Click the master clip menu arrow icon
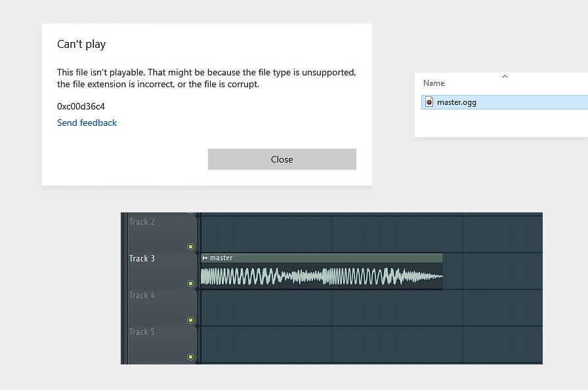Viewport: 588px width, 390px height. tap(205, 258)
